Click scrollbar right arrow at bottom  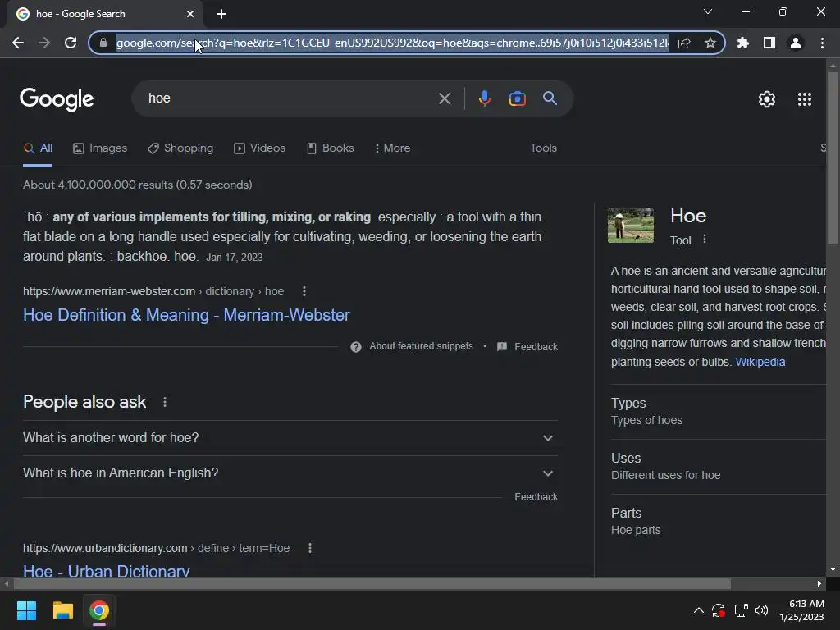pyautogui.click(x=819, y=583)
